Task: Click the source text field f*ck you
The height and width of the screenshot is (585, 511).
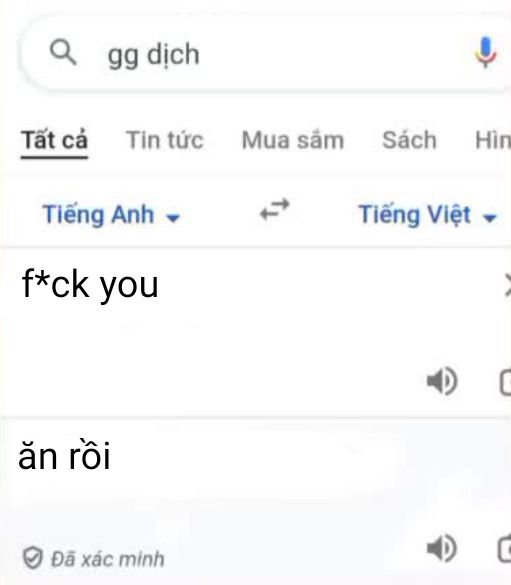Action: point(90,285)
